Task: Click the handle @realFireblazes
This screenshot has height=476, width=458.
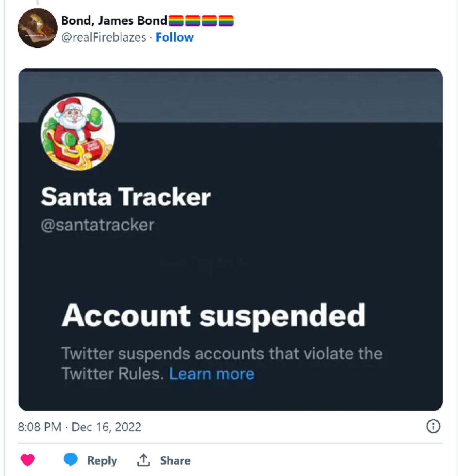Action: pyautogui.click(x=105, y=37)
